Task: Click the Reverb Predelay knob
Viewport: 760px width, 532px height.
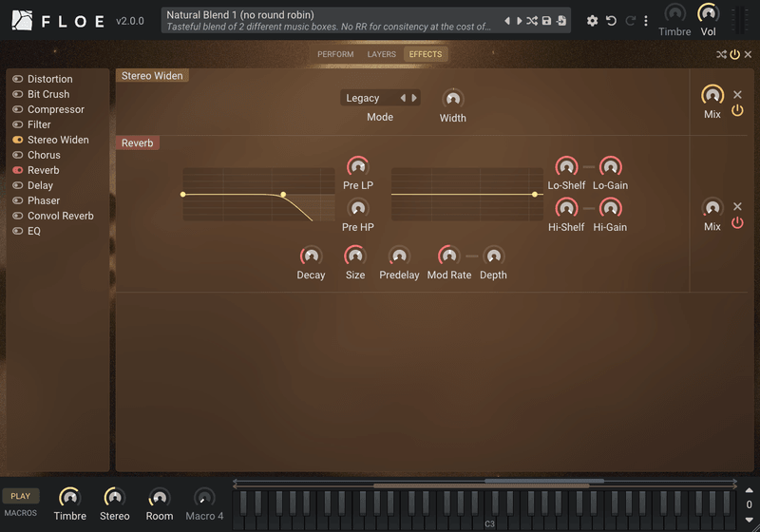Action: pos(399,256)
